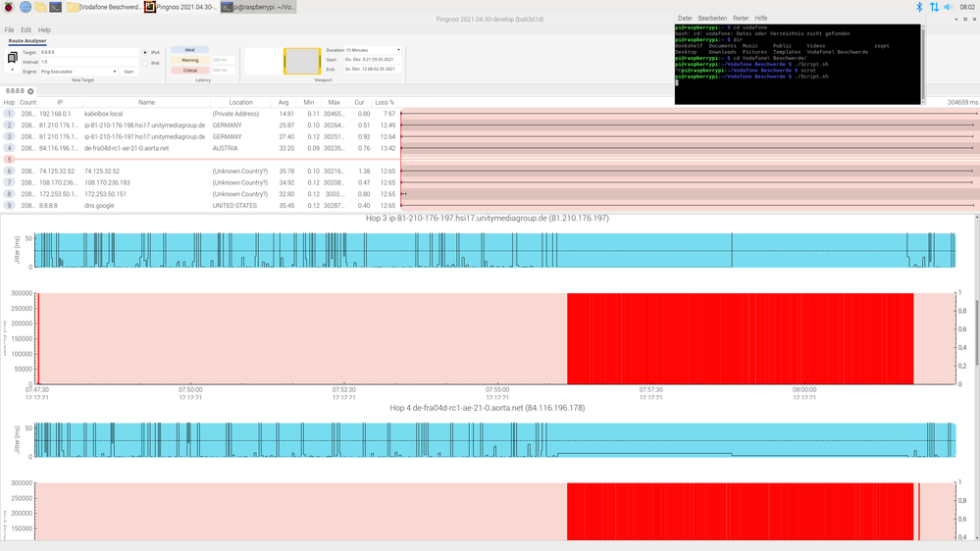Click the bookmark targets icon
This screenshot has width=980, height=551.
[12, 57]
